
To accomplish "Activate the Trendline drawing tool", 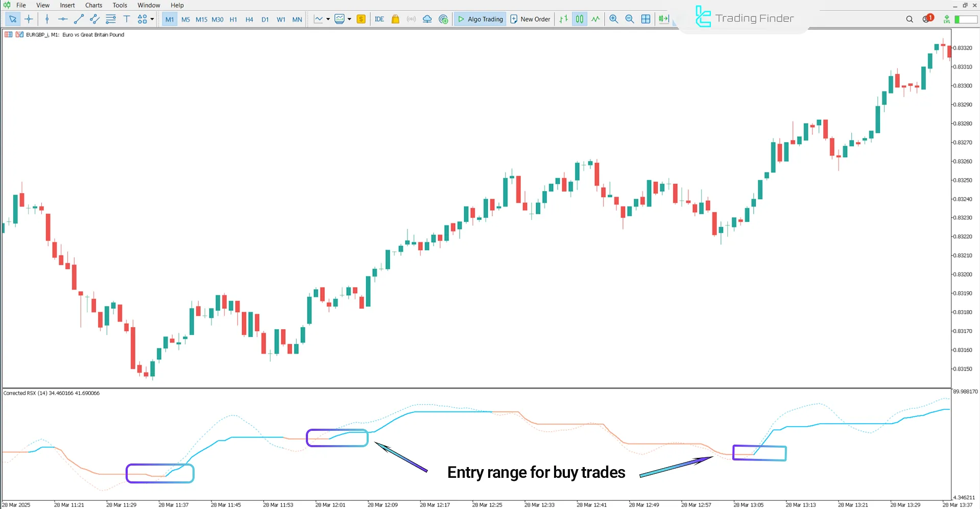I will [79, 19].
